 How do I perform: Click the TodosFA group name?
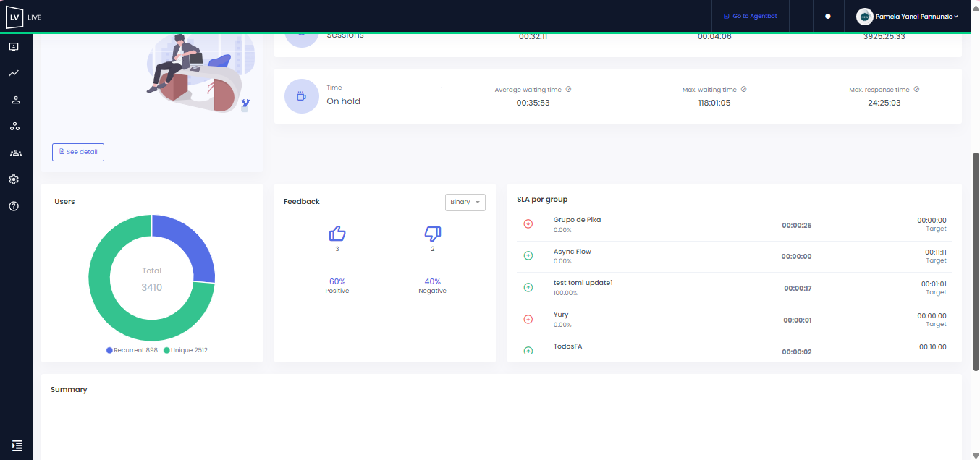pos(567,346)
